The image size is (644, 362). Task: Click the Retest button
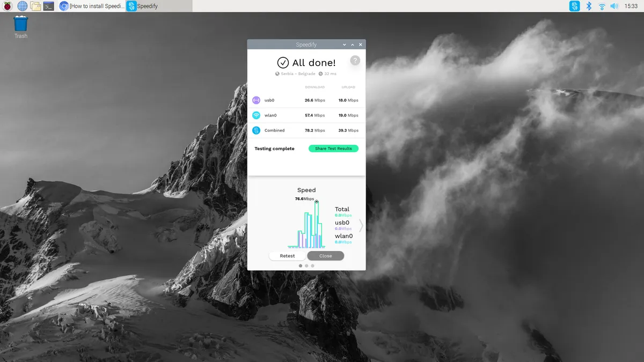coord(287,256)
